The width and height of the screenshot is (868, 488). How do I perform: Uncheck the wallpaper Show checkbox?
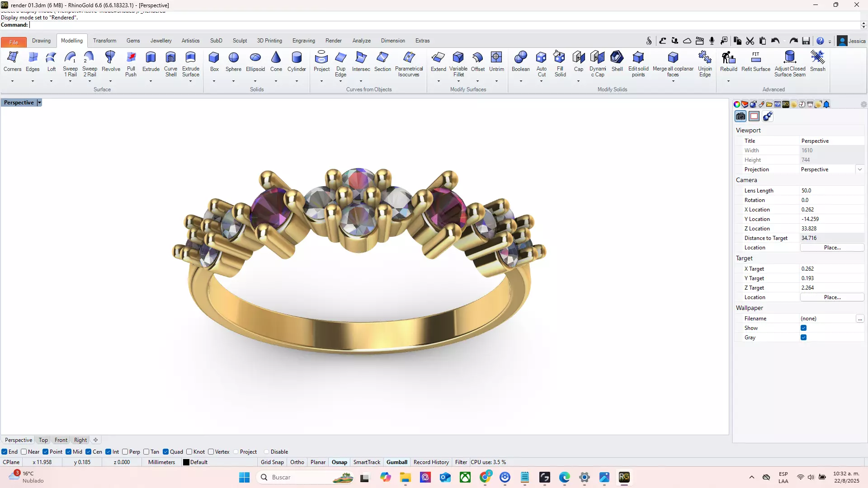click(x=803, y=328)
